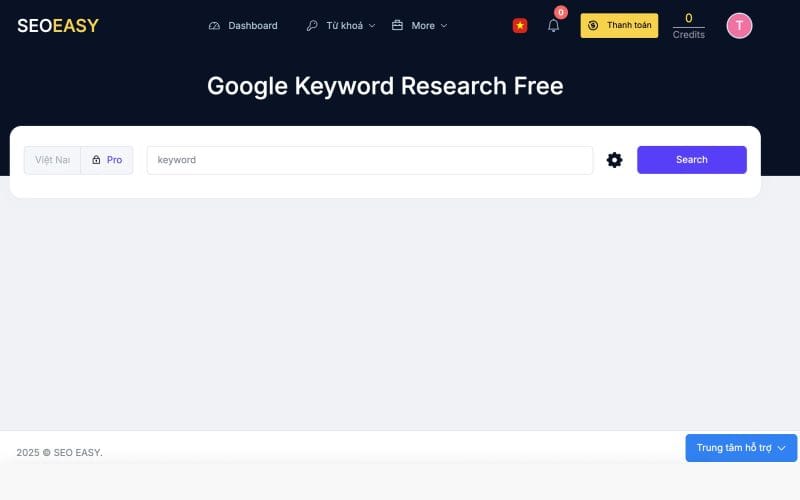
Task: Click the chevron in Trung tâm hỗ trợ
Action: point(781,448)
